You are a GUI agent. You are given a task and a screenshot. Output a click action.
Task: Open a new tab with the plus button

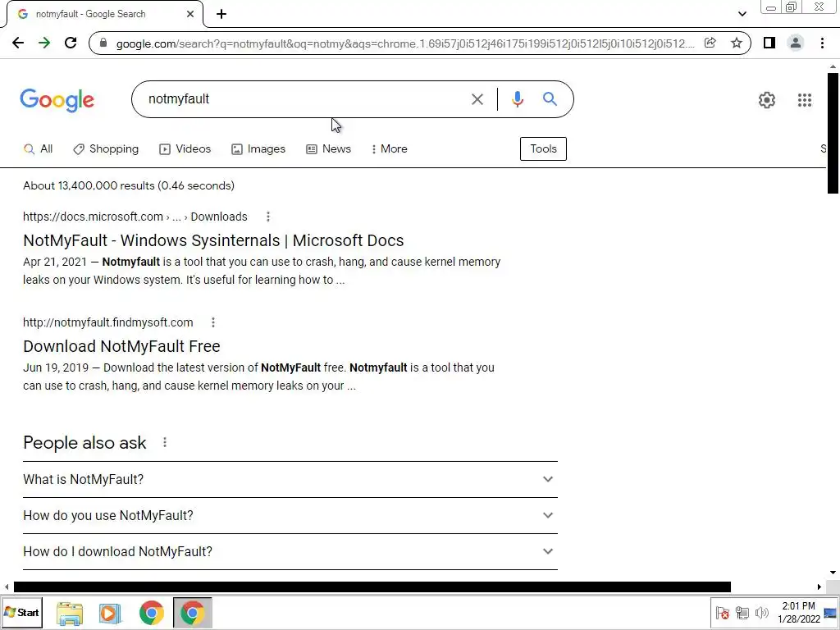(x=221, y=14)
